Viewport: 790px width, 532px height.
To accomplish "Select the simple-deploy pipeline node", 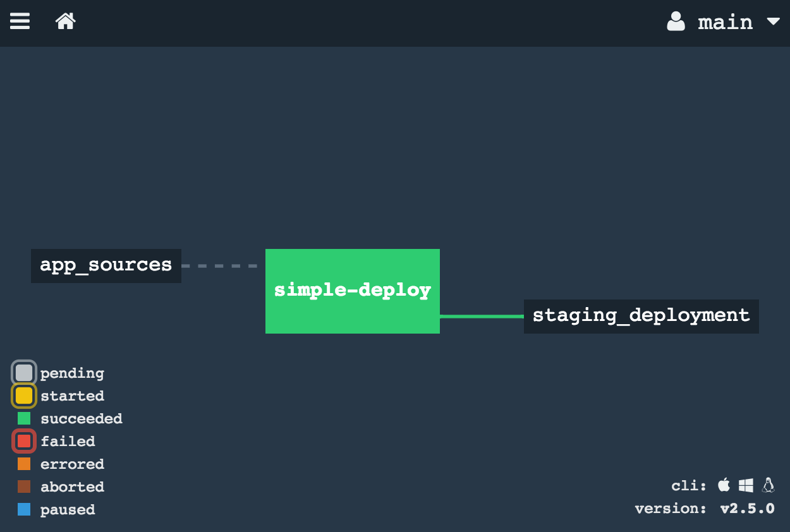I will click(x=352, y=291).
